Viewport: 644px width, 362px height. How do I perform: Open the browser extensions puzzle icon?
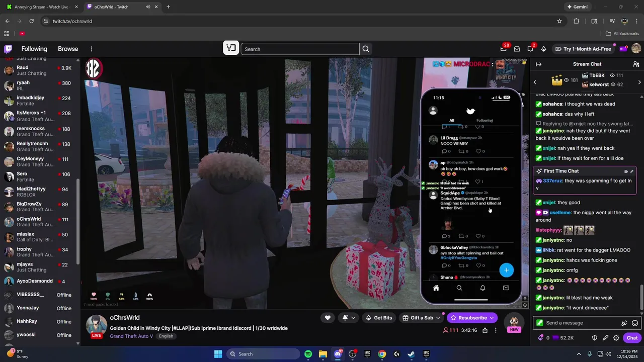click(577, 21)
